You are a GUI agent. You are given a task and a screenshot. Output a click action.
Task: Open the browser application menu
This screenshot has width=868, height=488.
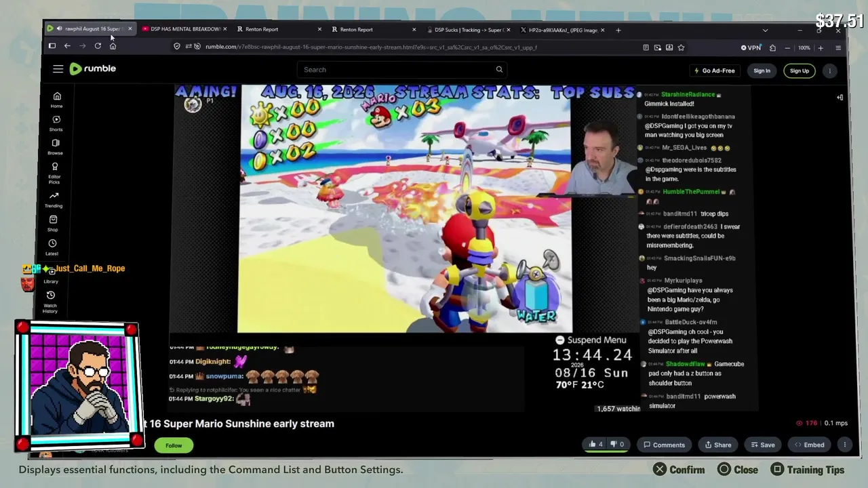click(838, 48)
